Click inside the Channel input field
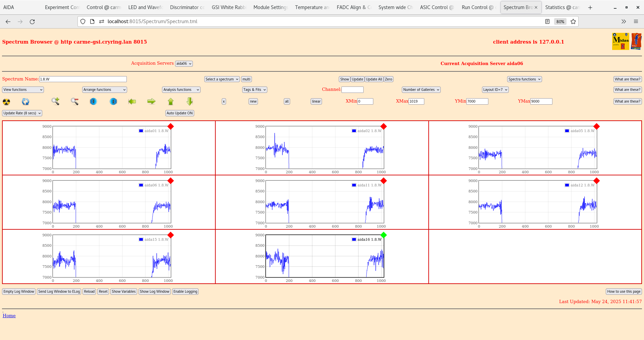The height and width of the screenshot is (340, 644). (353, 90)
